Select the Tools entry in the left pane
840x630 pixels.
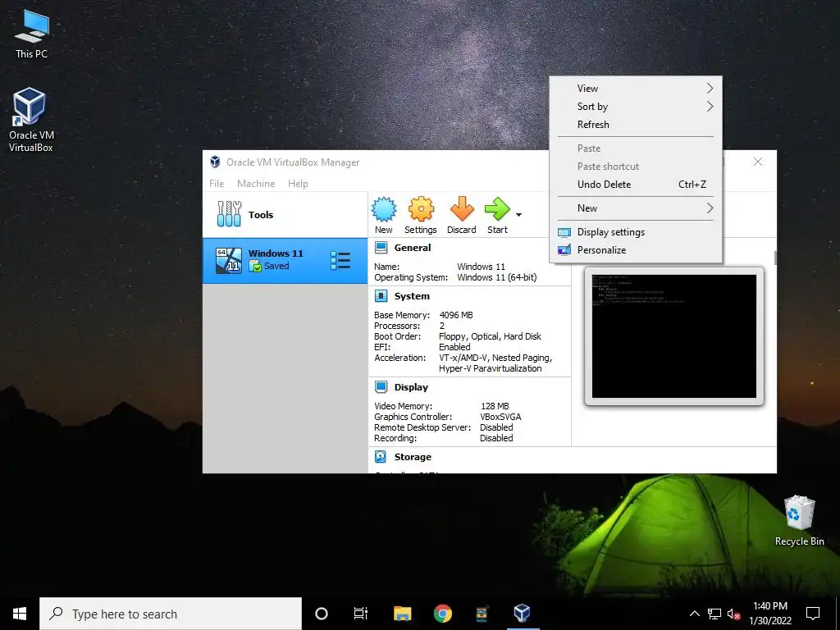[285, 215]
